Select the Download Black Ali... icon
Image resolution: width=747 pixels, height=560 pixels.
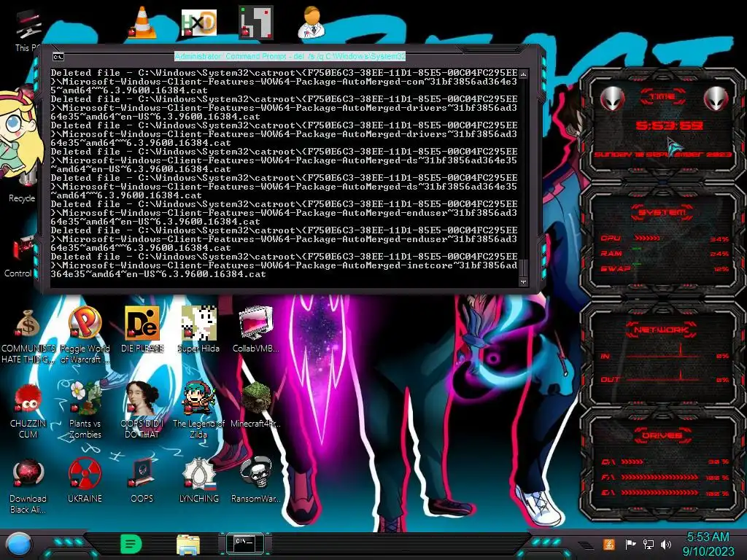[28, 486]
